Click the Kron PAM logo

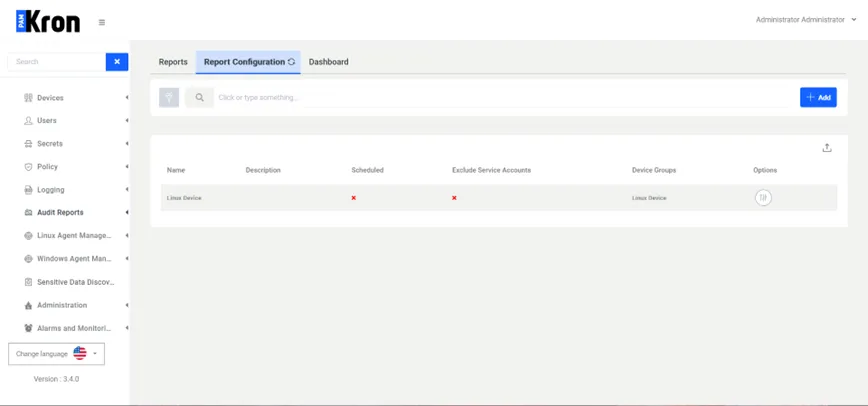pos(48,21)
